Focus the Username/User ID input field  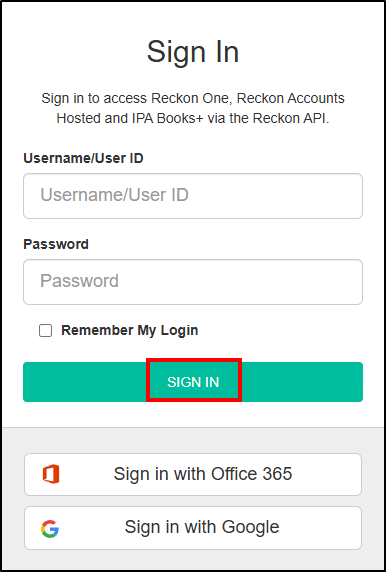click(x=193, y=196)
